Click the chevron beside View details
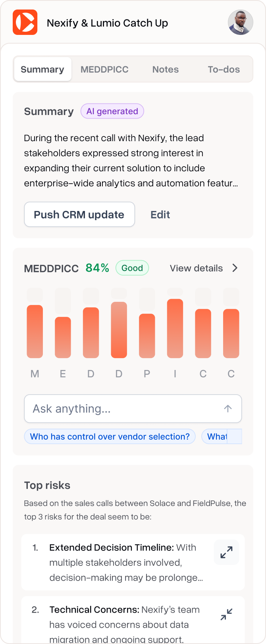 [235, 268]
